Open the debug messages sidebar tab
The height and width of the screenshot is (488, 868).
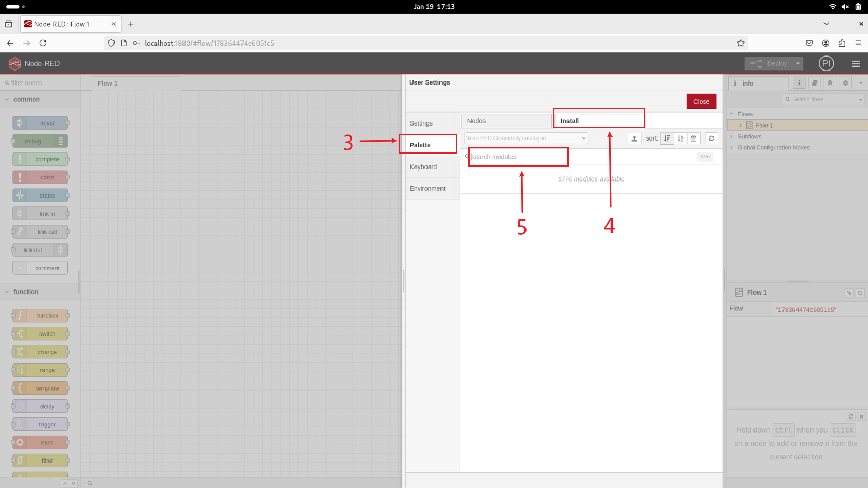click(830, 83)
